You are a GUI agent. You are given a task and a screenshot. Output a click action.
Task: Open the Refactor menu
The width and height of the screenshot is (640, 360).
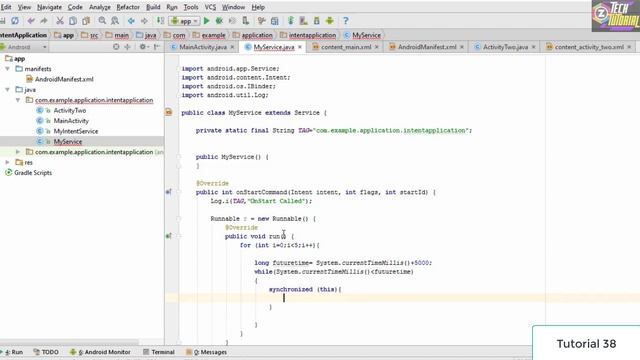[128, 7]
